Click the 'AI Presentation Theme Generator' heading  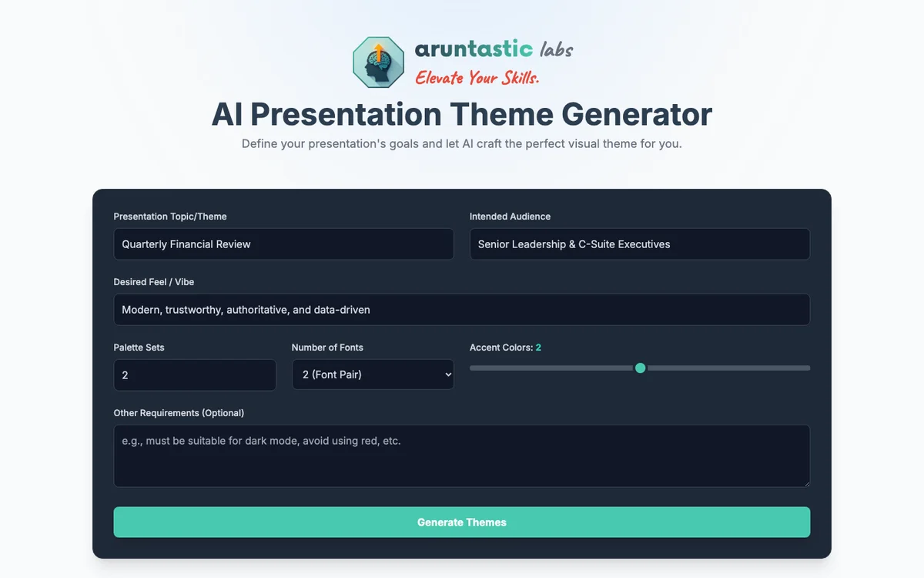click(462, 114)
